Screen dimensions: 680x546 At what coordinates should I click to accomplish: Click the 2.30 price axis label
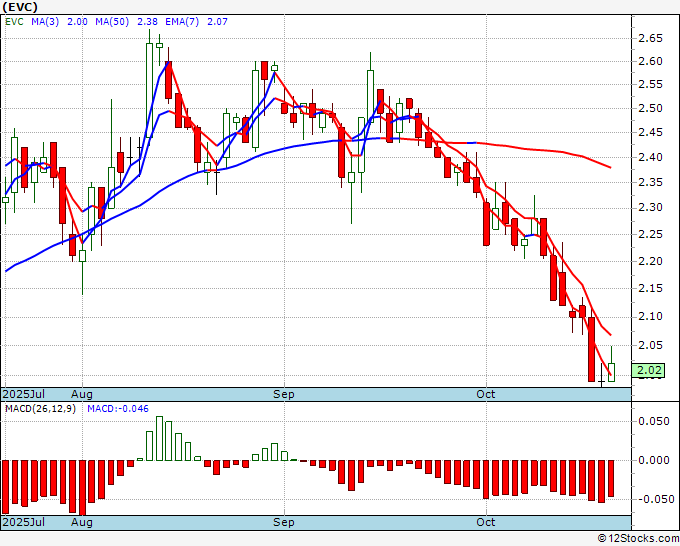point(651,208)
